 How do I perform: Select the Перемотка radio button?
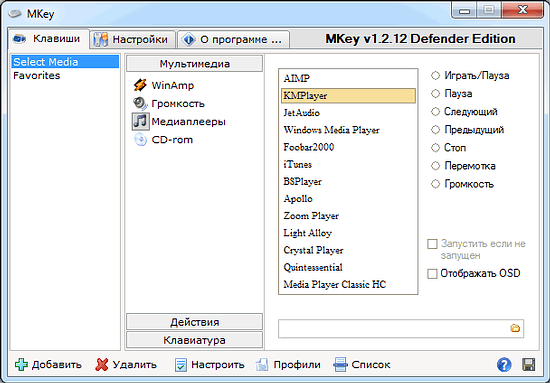[435, 166]
